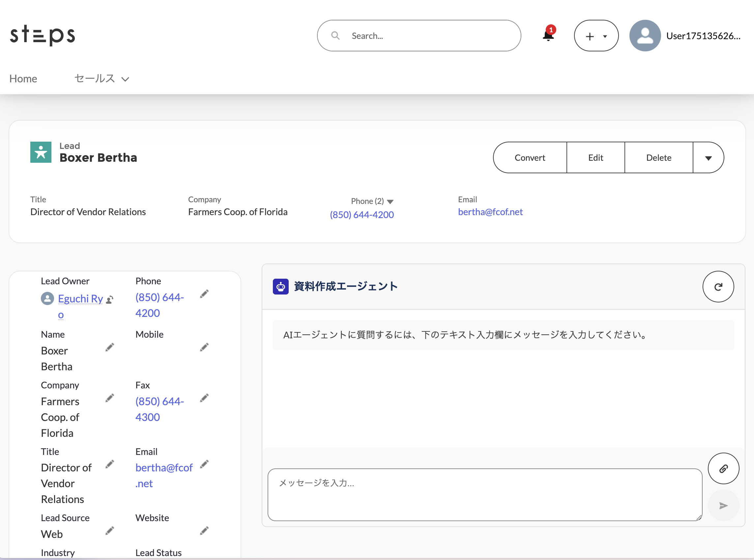This screenshot has height=560, width=754.
Task: Click pencil icon beside Lead Source Web
Action: [109, 530]
